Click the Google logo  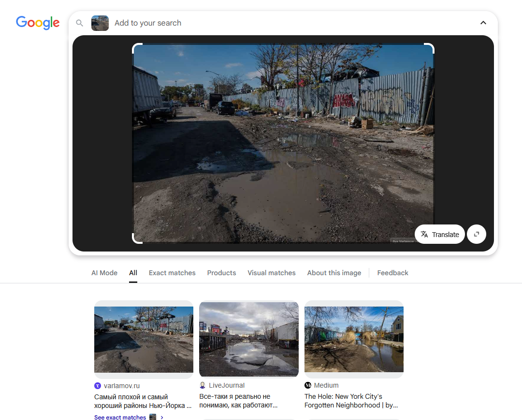pyautogui.click(x=38, y=23)
